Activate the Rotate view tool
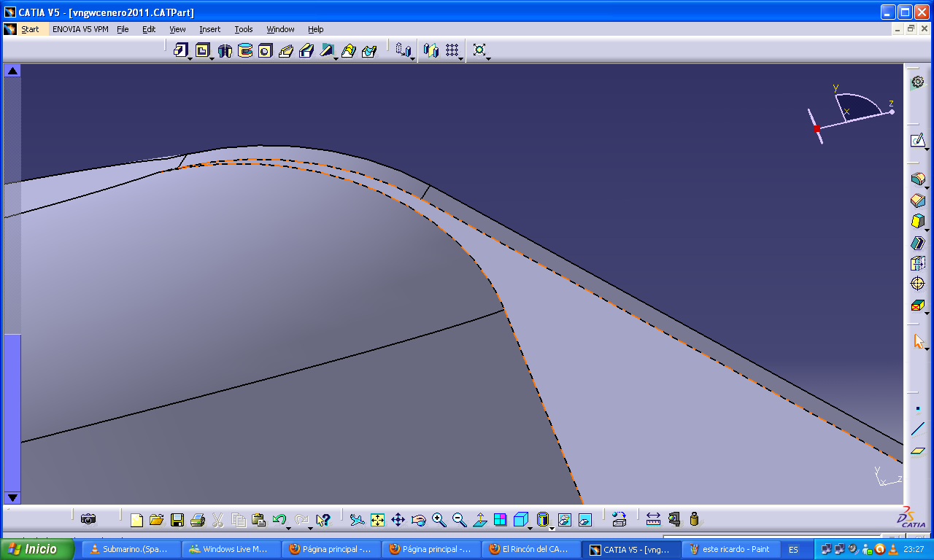This screenshot has width=934, height=560. coord(418,520)
